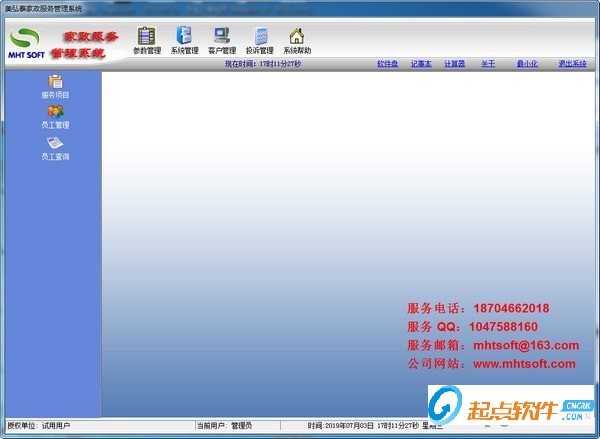
Task: Open 系统管理 file cabinet icon
Action: pos(184,35)
